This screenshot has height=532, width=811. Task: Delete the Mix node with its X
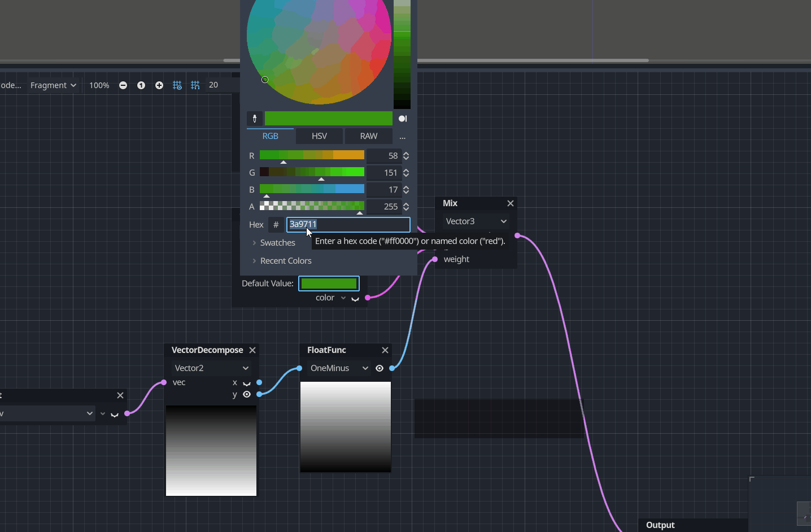(511, 203)
